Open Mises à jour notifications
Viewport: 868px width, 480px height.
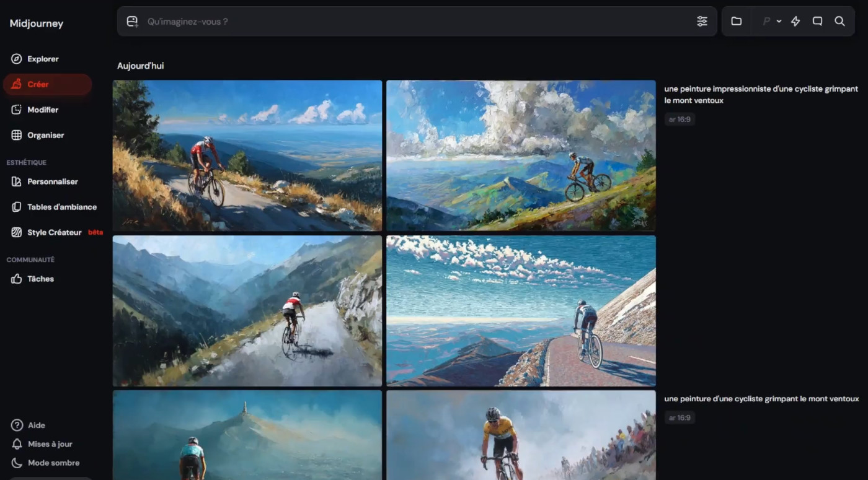pos(50,444)
